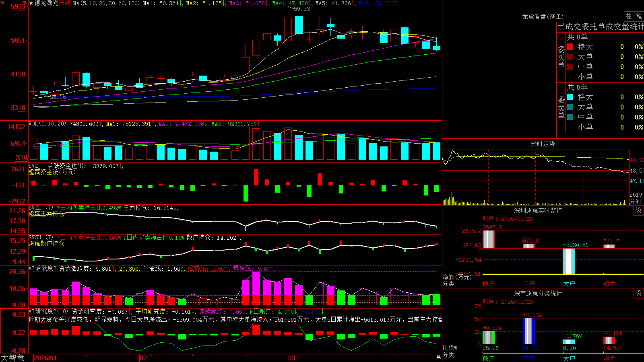Click the 深圳超赢实时监控 panel title
This screenshot has height=362, width=644.
pyautogui.click(x=538, y=210)
